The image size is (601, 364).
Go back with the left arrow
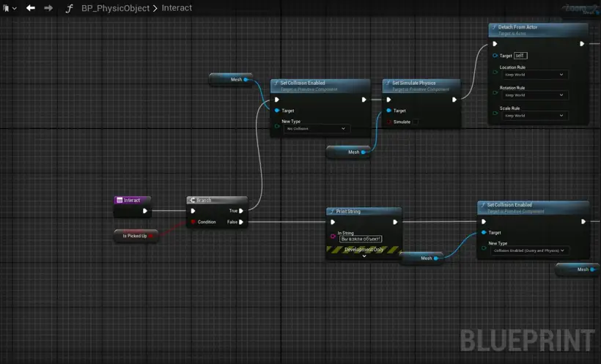pos(31,8)
